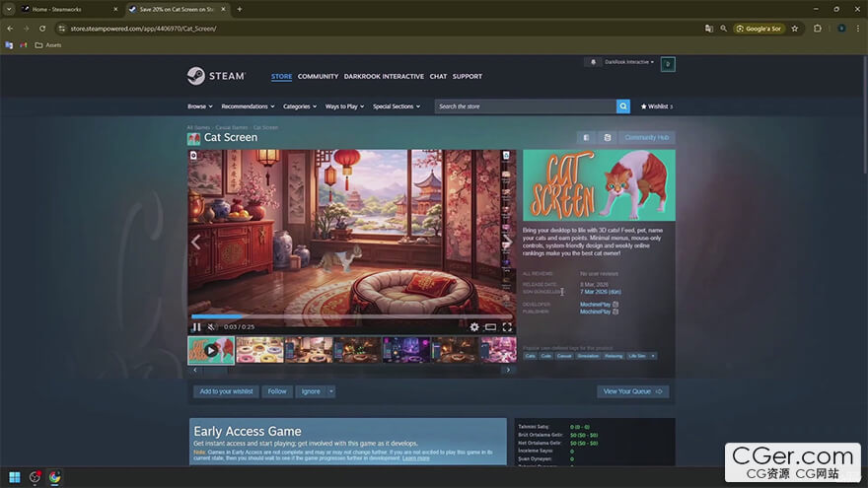Click the translate page icon
The height and width of the screenshot is (488, 868).
tap(709, 29)
